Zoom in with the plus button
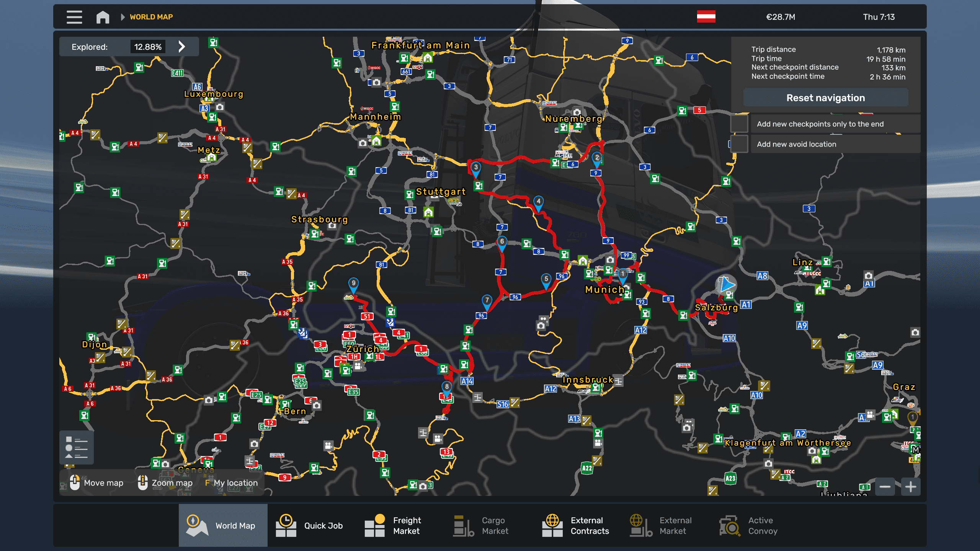Viewport: 980px width, 551px height. [x=911, y=487]
